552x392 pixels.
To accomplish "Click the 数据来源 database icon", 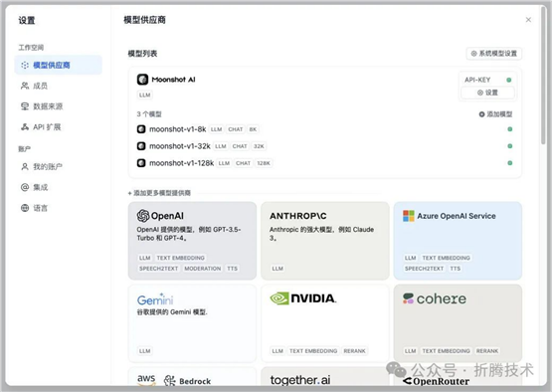I will [25, 106].
